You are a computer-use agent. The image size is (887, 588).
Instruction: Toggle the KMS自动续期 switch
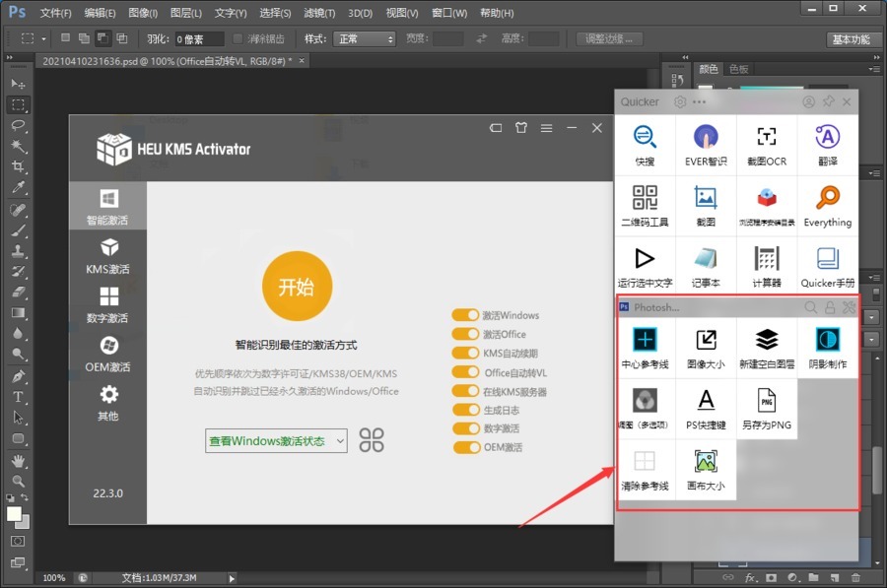tap(465, 354)
